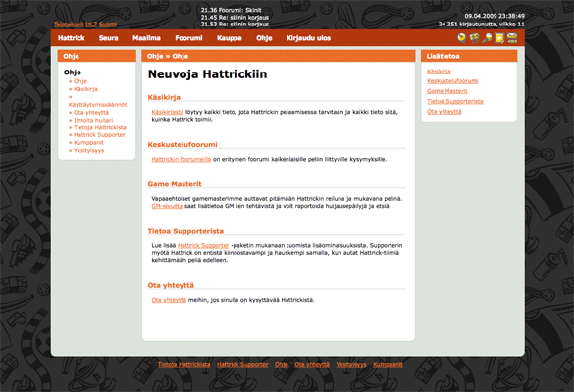Click Ota yhteyttä in the footer
574x392 pixels.
point(312,365)
